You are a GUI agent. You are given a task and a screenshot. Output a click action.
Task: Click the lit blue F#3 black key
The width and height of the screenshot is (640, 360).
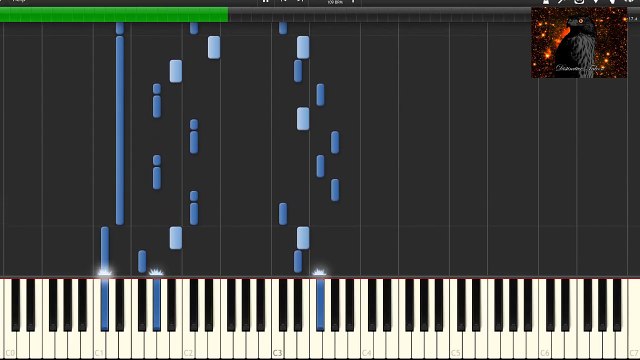320,304
